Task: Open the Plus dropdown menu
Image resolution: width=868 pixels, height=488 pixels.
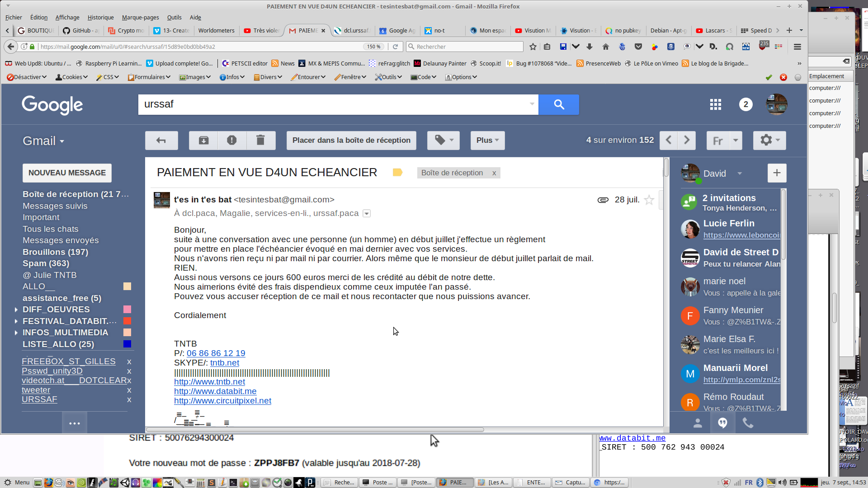Action: coord(487,141)
